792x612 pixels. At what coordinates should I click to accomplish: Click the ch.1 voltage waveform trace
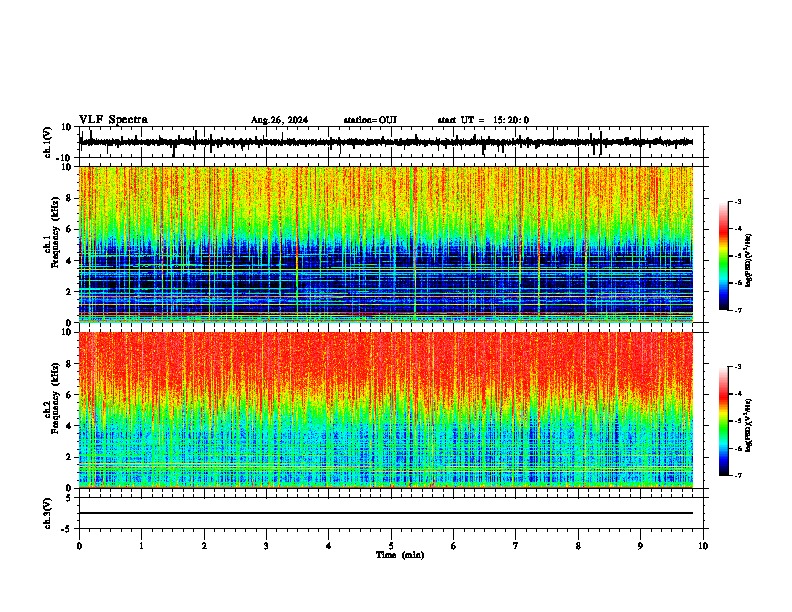point(386,142)
